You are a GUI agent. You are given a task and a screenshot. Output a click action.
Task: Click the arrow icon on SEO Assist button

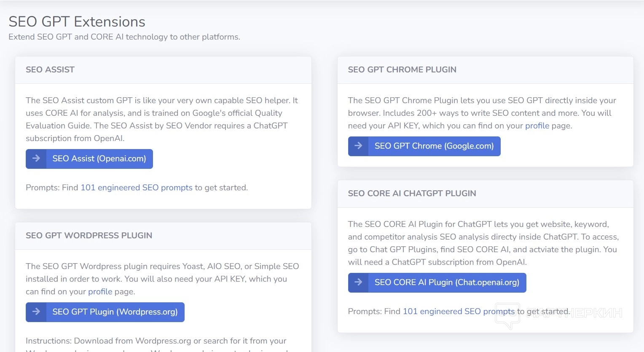(x=36, y=158)
